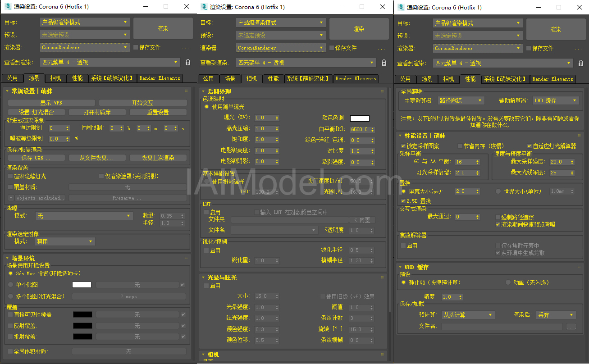Open Render Elements tab in middle window
Screen dimensions: 589x364
pyautogui.click(x=356, y=79)
